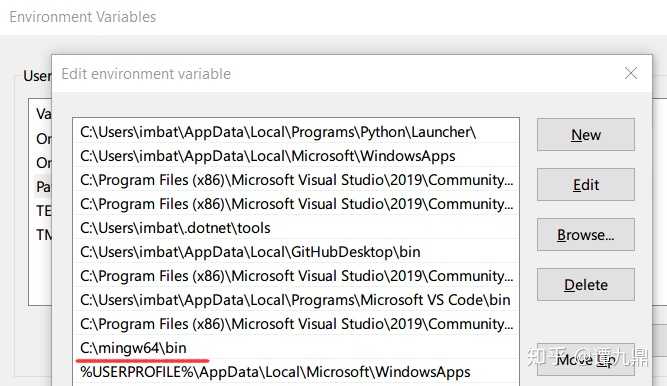Delete the selected path entry

pyautogui.click(x=586, y=284)
